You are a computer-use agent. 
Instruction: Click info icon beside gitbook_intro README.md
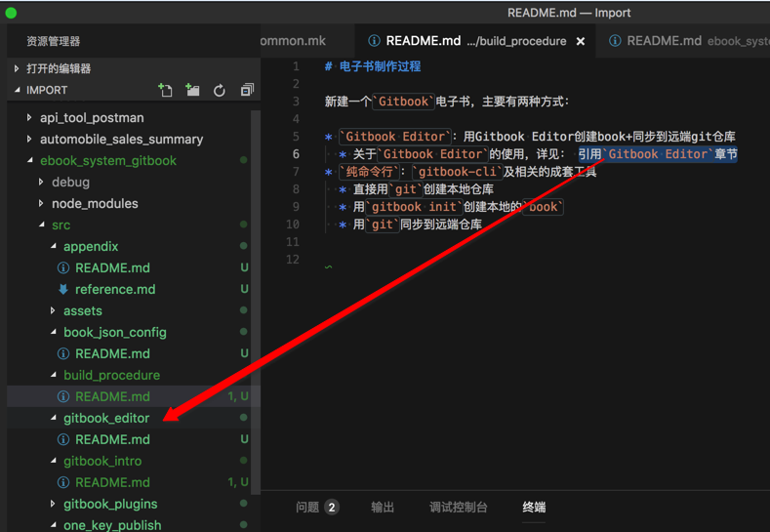pos(63,482)
